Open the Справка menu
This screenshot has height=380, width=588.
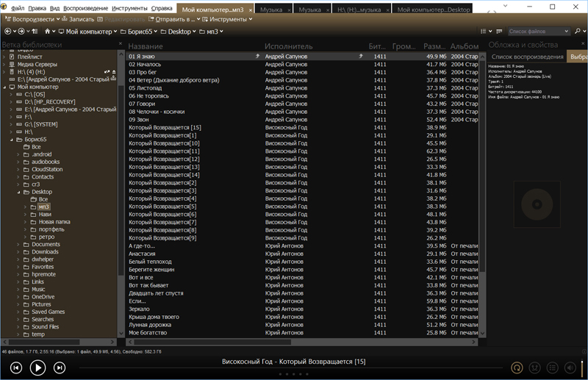(162, 8)
